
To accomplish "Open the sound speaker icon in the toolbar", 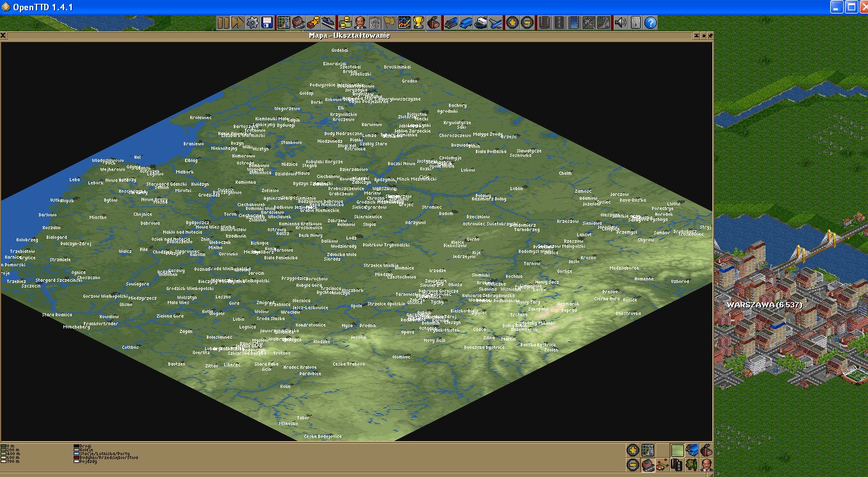I will click(620, 23).
